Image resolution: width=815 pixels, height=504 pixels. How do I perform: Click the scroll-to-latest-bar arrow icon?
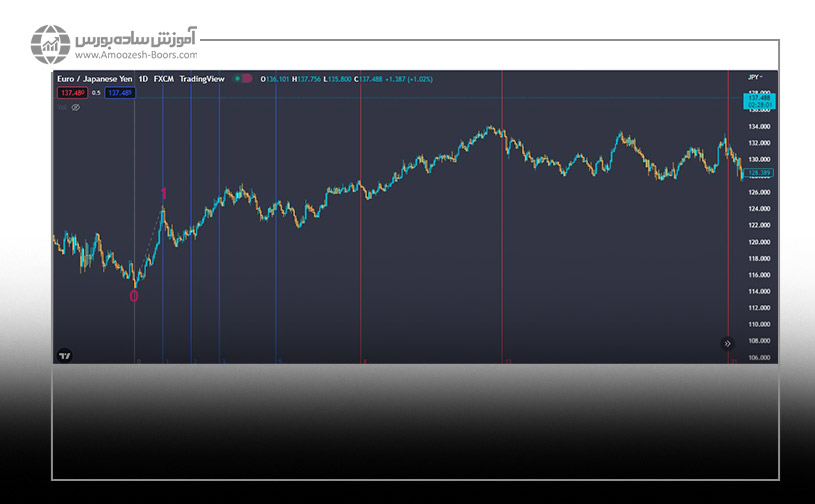click(x=728, y=343)
